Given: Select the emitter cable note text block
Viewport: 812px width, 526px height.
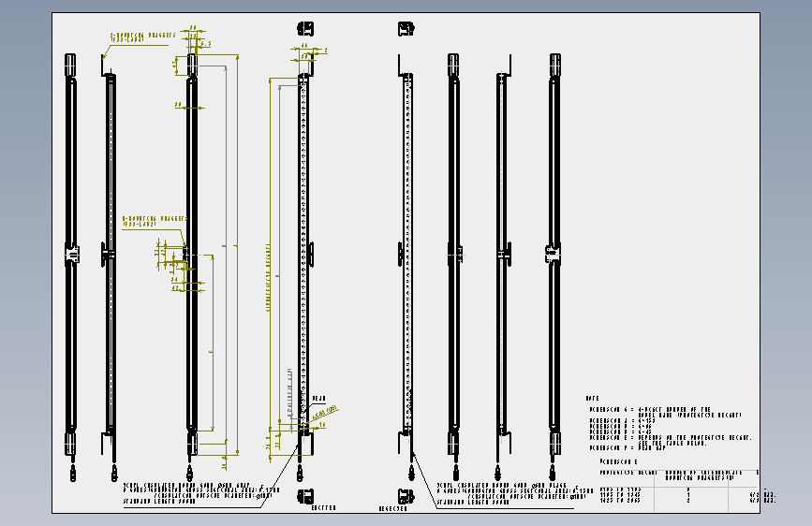Looking at the screenshot, I should pyautogui.click(x=201, y=493).
